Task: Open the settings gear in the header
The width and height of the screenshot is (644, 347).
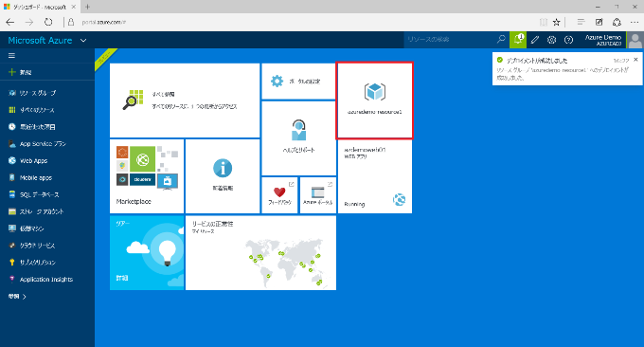Action: (551, 40)
